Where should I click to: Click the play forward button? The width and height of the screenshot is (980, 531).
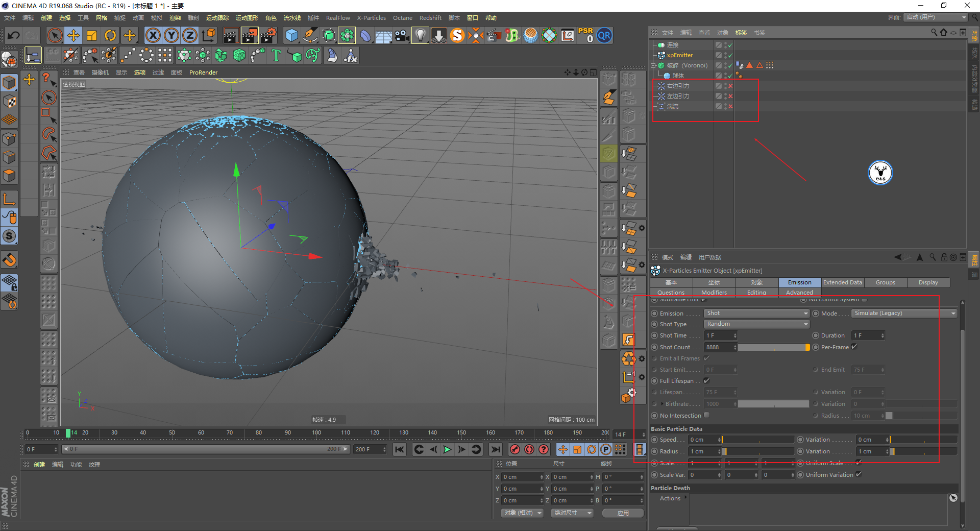(447, 449)
